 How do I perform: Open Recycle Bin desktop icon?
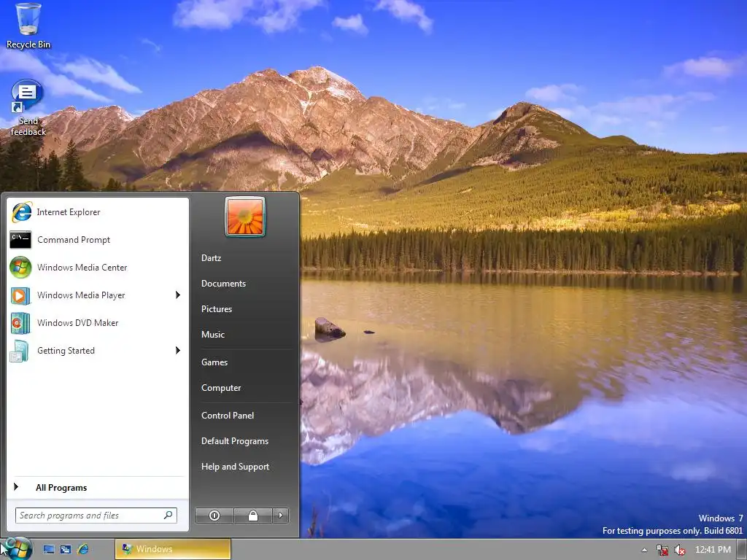coord(28,26)
